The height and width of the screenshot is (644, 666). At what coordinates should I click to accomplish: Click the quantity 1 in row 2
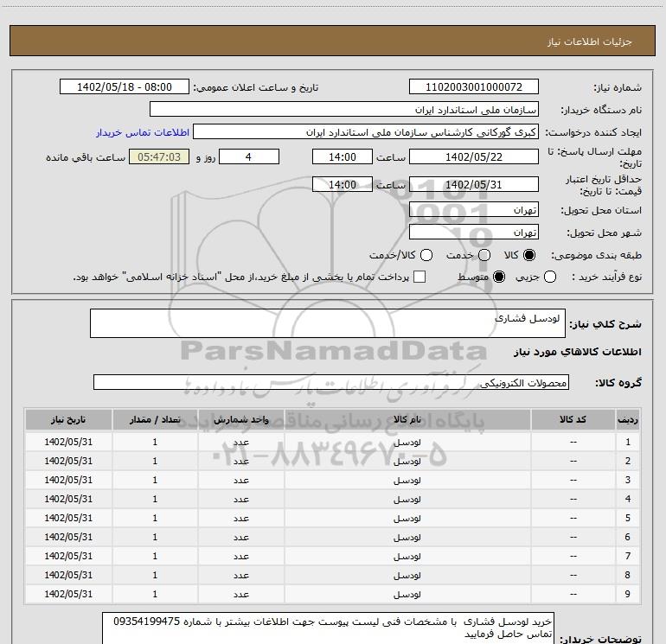[x=155, y=461]
